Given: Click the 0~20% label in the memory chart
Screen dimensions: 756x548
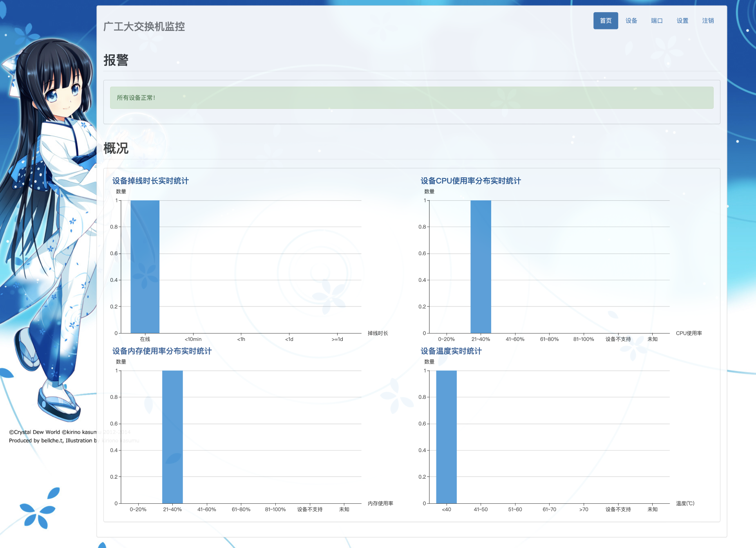Looking at the screenshot, I should pos(138,510).
